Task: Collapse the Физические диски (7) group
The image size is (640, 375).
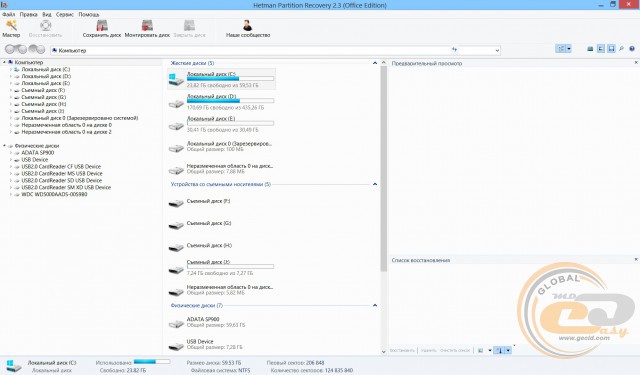Action: pyautogui.click(x=375, y=305)
